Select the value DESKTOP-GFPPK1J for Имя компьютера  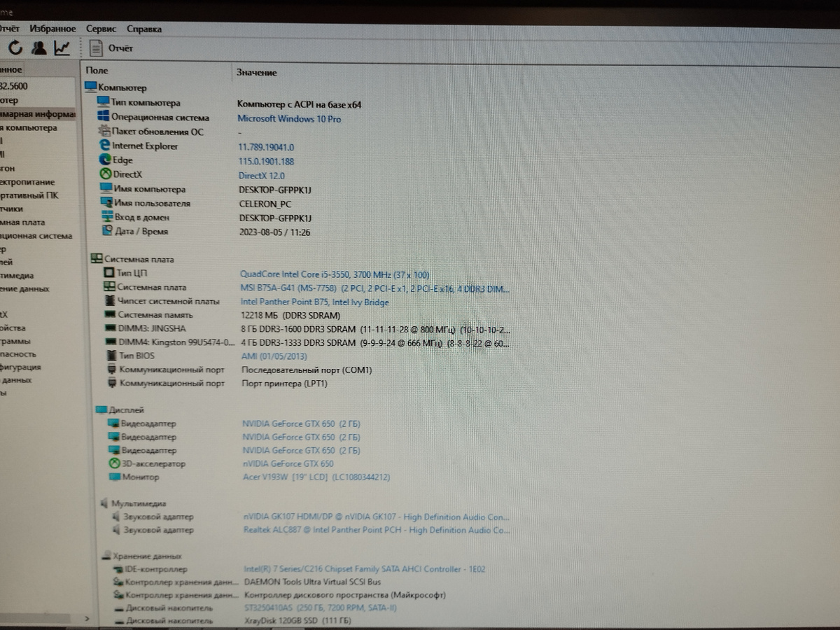275,190
